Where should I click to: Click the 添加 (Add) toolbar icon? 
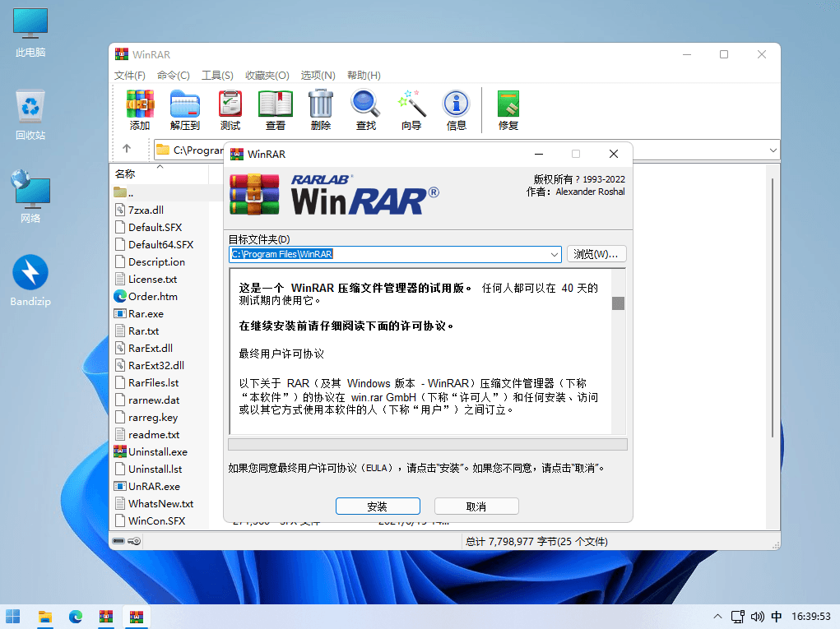click(140, 110)
